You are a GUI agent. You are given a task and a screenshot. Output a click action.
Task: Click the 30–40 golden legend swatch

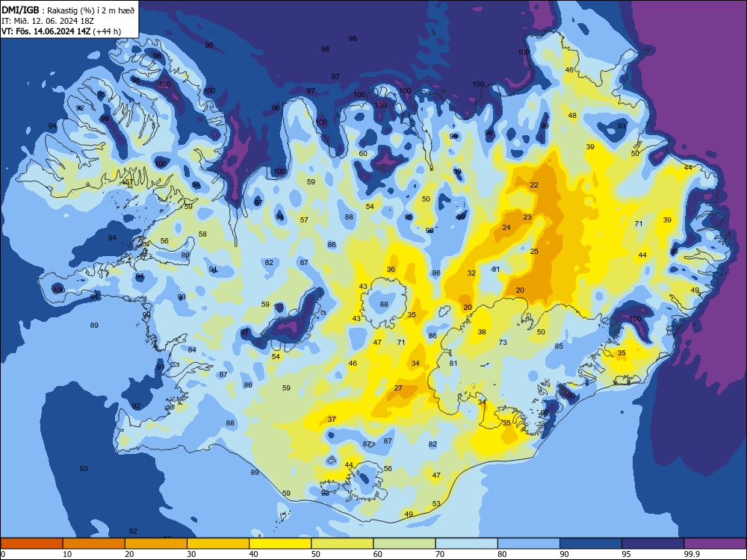pos(218,544)
